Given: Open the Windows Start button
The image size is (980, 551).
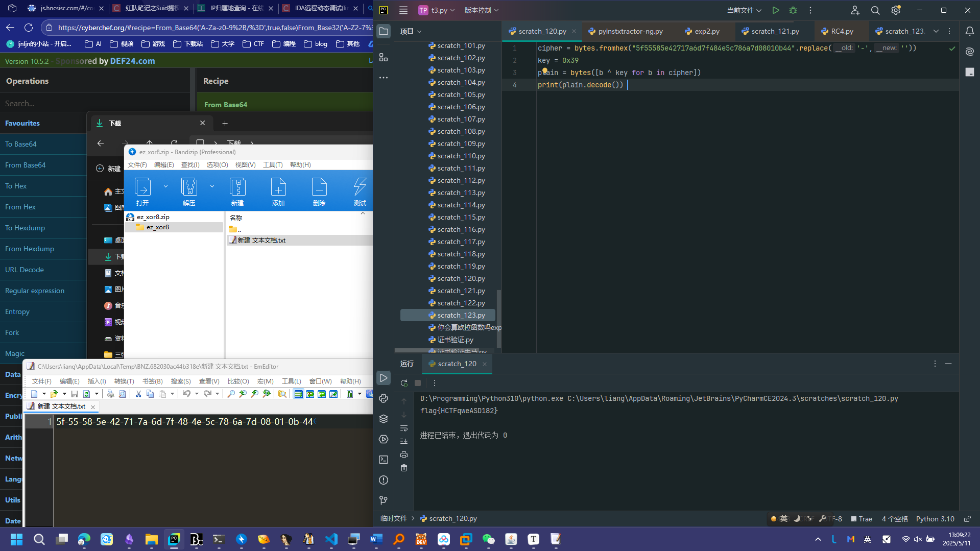Looking at the screenshot, I should [x=16, y=539].
